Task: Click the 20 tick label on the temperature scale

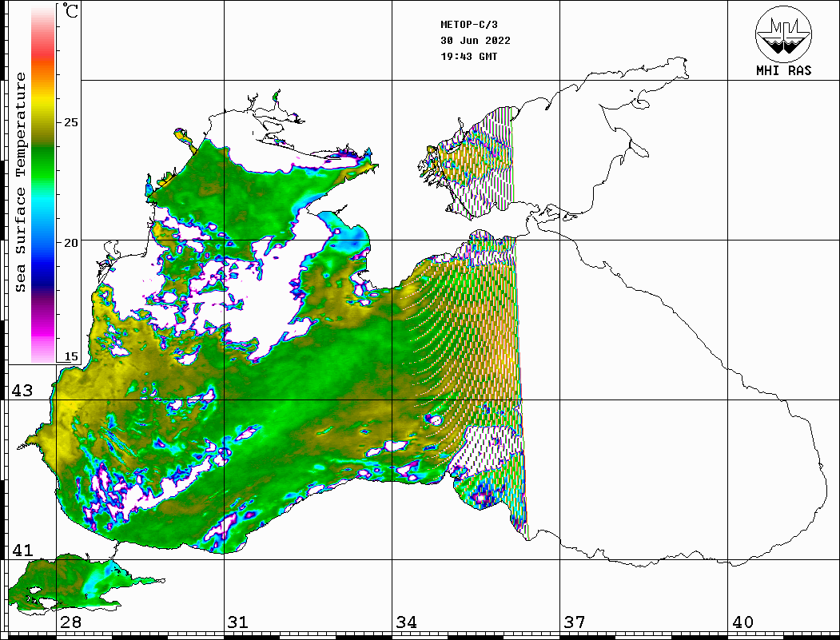Action: 70,243
